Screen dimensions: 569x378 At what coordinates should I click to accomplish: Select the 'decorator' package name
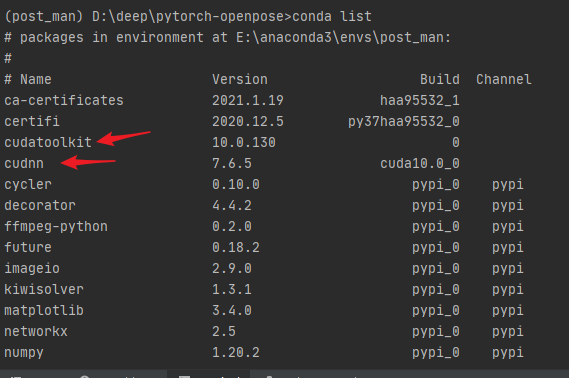click(x=40, y=206)
